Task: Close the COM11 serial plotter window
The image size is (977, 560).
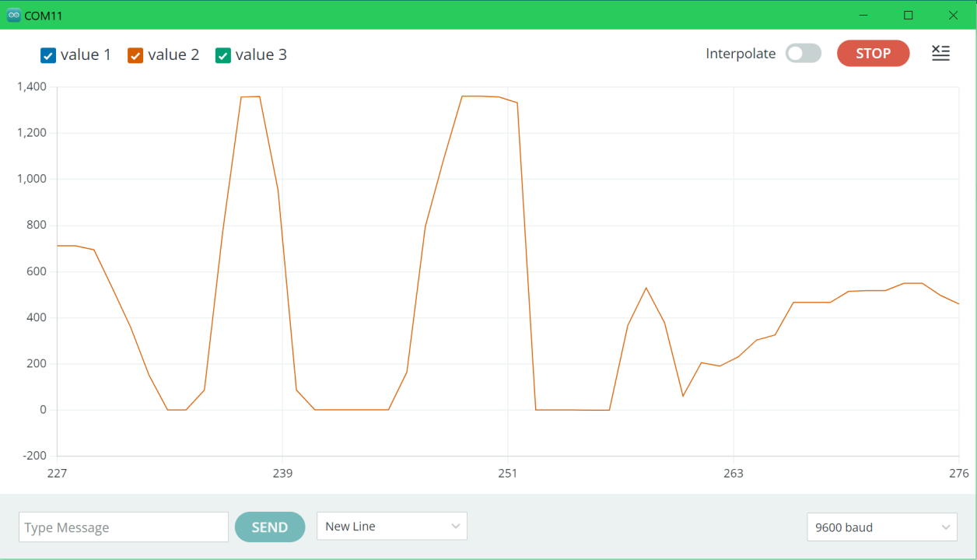Action: click(953, 15)
